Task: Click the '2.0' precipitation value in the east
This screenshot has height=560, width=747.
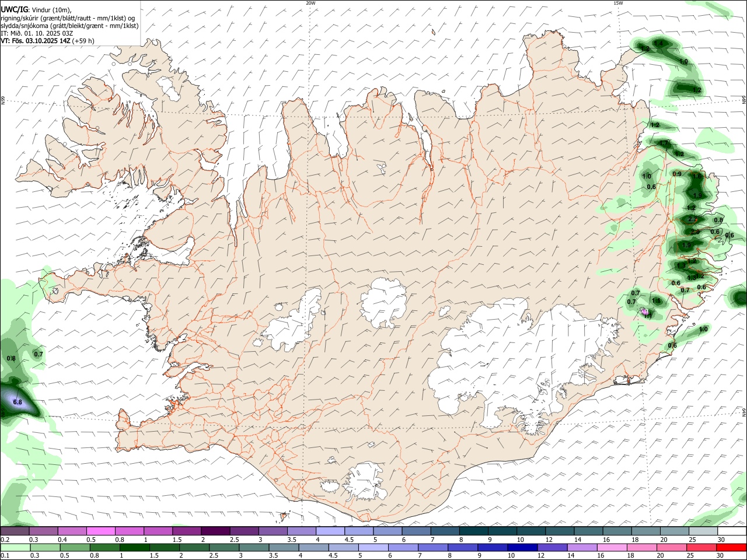Action: (695, 232)
